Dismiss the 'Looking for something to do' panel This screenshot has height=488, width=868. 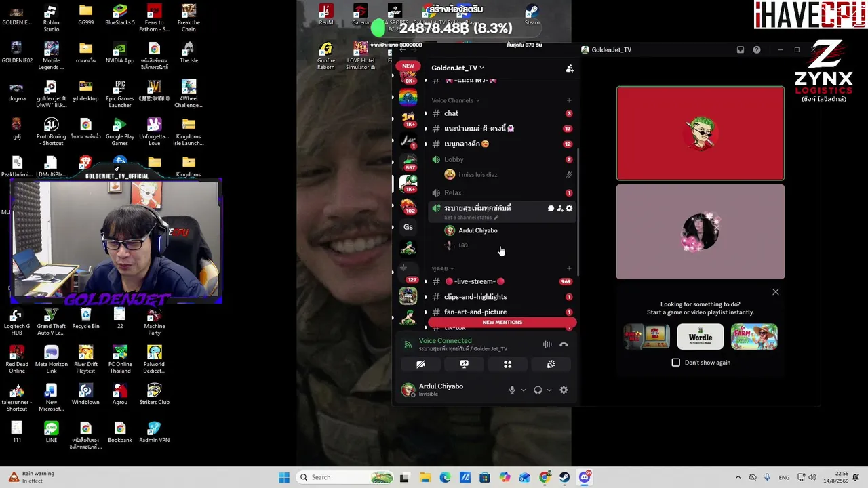click(776, 292)
